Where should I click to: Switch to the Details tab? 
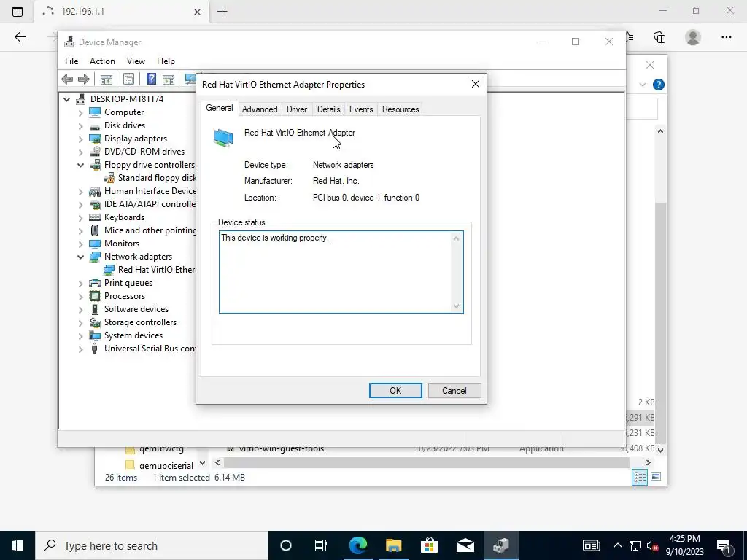(329, 109)
